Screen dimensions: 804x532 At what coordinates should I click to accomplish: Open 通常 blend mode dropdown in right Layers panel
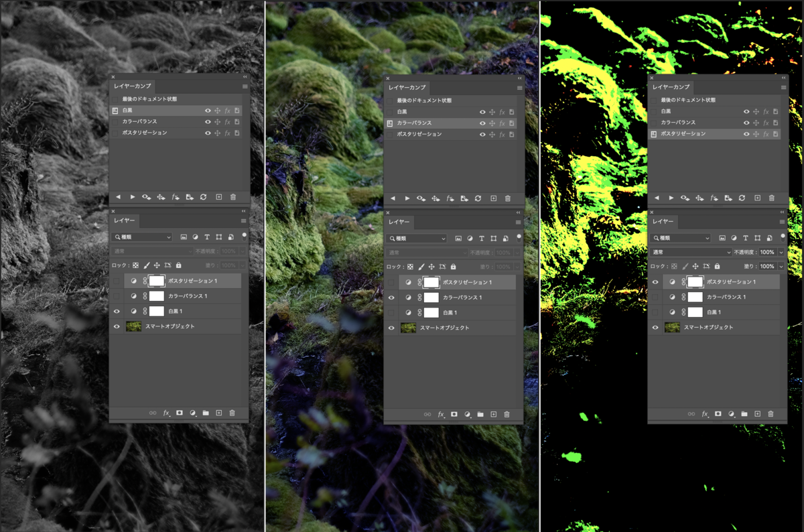[691, 252]
